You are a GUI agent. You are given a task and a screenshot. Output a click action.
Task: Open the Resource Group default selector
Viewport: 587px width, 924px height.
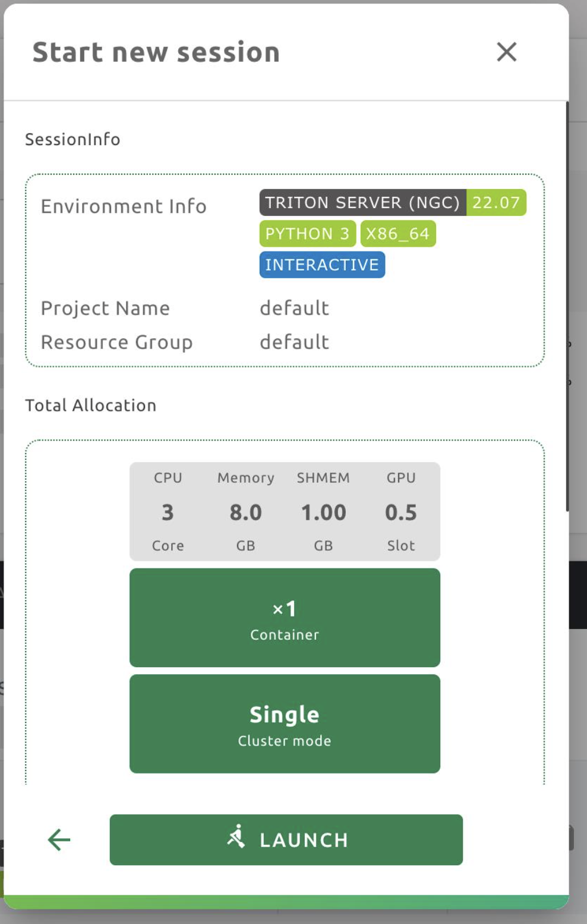click(x=293, y=342)
